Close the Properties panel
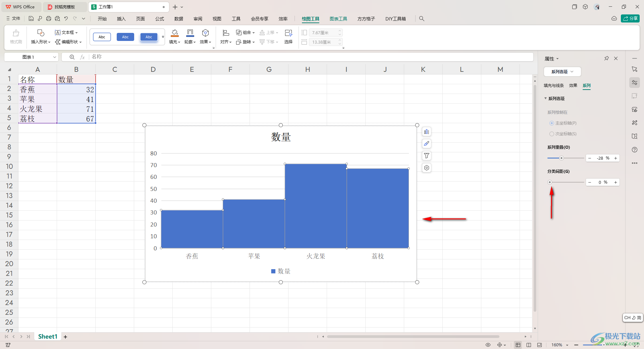 click(616, 58)
